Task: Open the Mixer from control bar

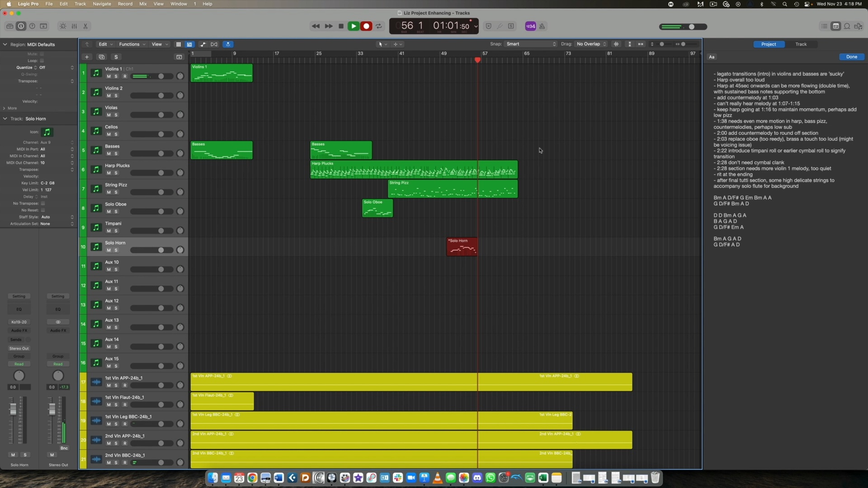Action: coord(74,26)
